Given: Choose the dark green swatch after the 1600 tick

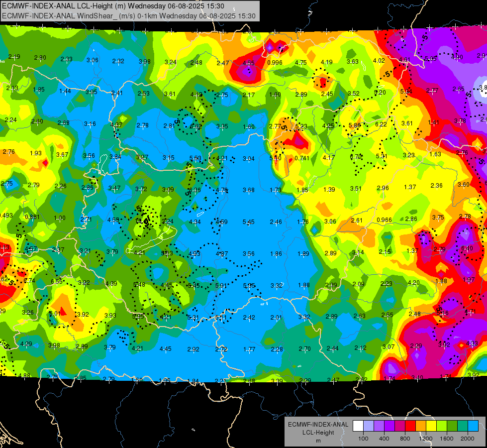Looking at the screenshot, I should point(452,426).
